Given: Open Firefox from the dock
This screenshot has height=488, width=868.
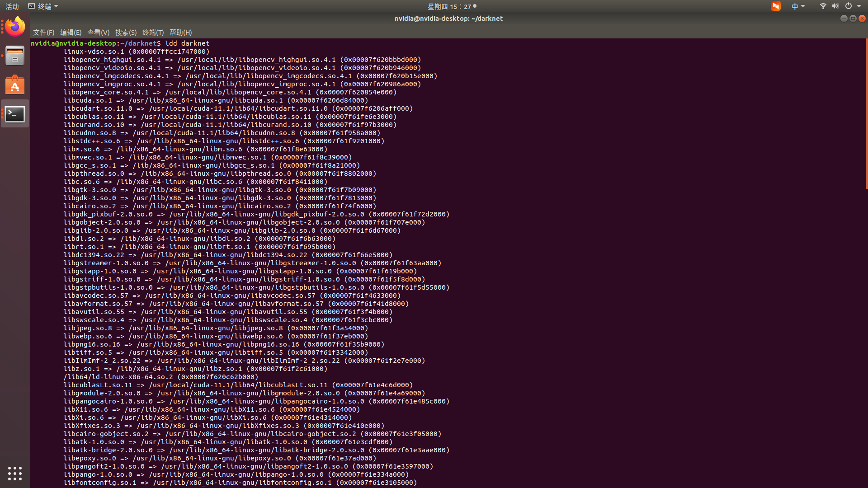Looking at the screenshot, I should click(x=14, y=26).
